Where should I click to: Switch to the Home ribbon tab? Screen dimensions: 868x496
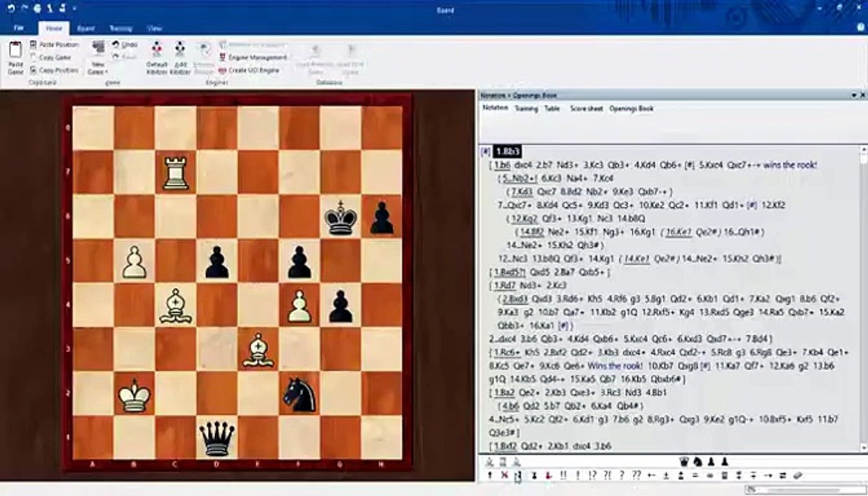click(54, 28)
